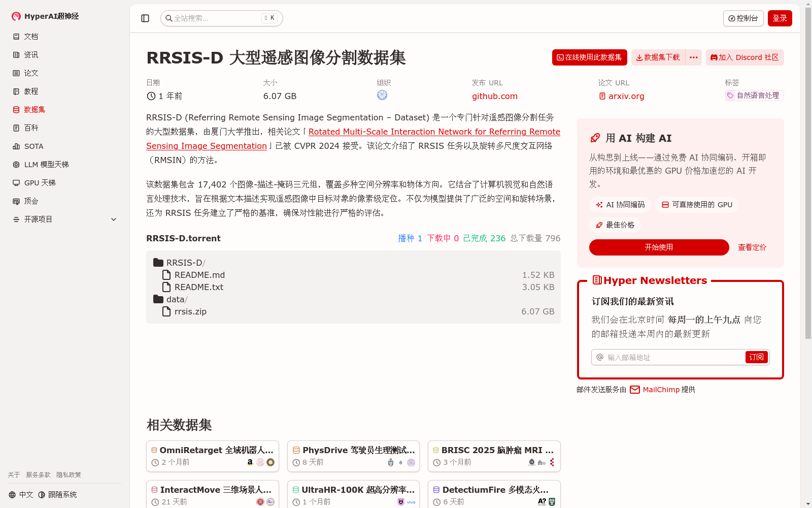Select 资讯 from the sidebar menu

(30, 54)
